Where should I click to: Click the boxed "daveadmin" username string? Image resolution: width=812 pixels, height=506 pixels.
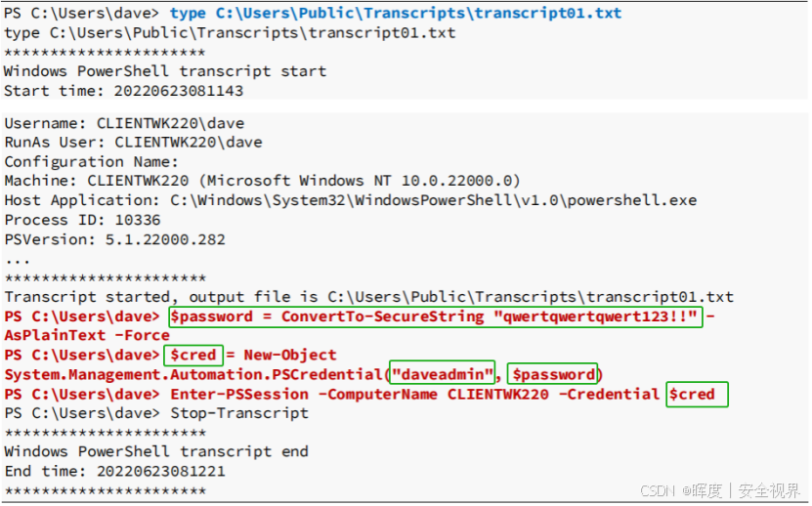(442, 373)
